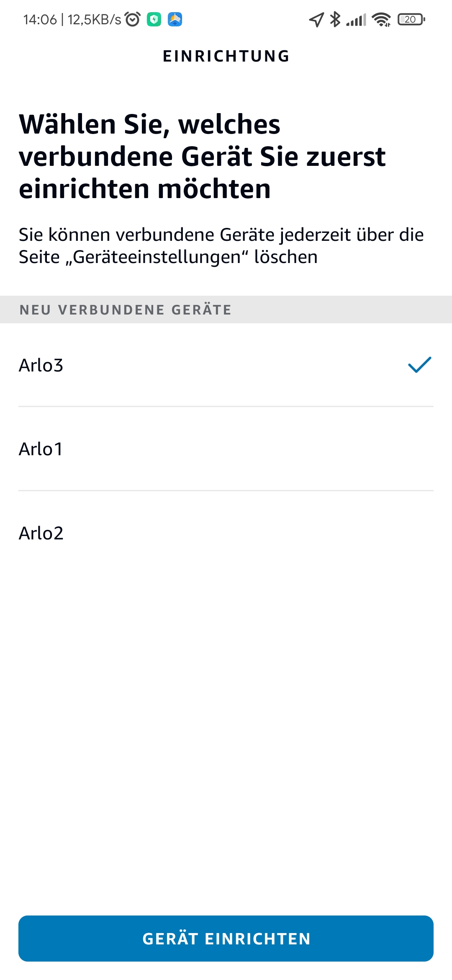Viewport: 452px width, 980px height.
Task: Toggle the blue checkmark beside Arlo3
Action: 419,365
